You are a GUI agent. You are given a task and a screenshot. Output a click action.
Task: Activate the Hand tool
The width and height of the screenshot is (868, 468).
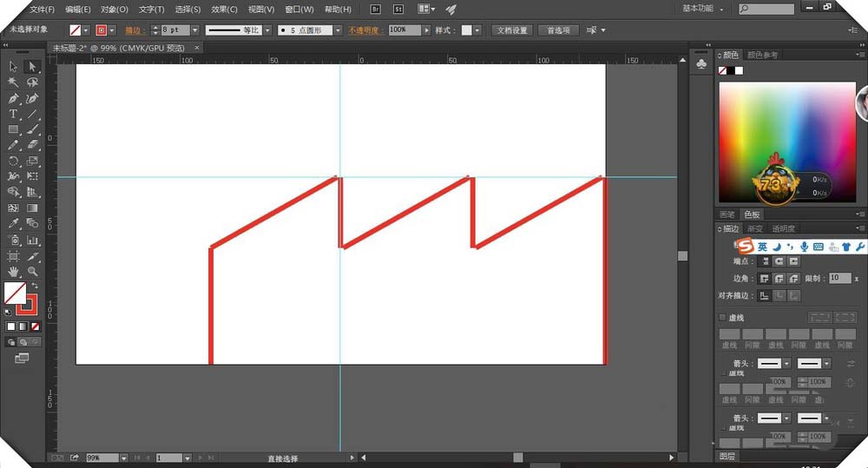[x=13, y=272]
